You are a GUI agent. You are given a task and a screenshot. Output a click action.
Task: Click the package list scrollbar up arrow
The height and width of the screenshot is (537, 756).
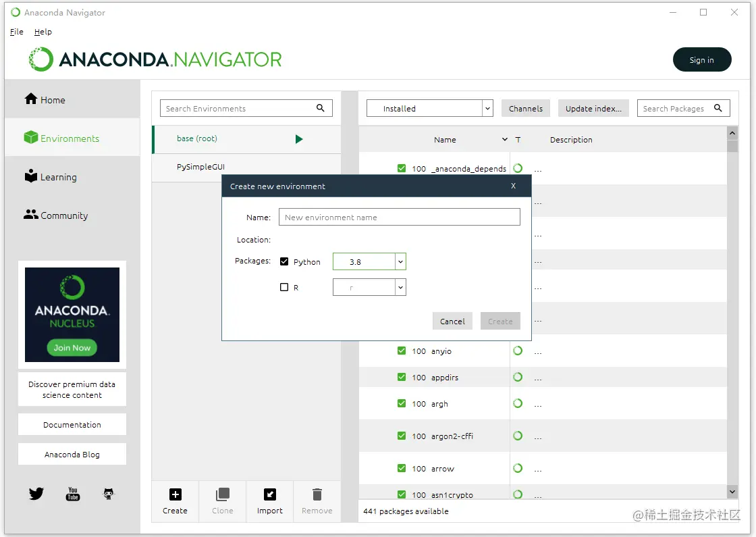(732, 132)
